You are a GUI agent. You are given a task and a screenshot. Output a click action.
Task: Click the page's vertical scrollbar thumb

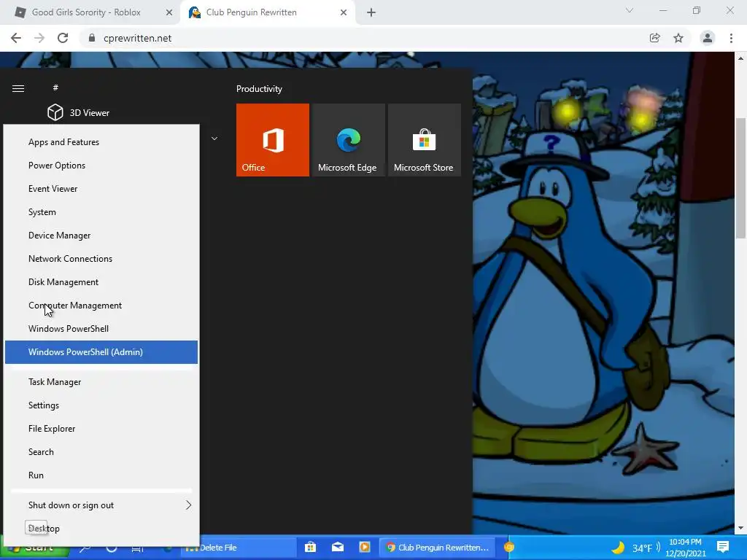coord(741,177)
